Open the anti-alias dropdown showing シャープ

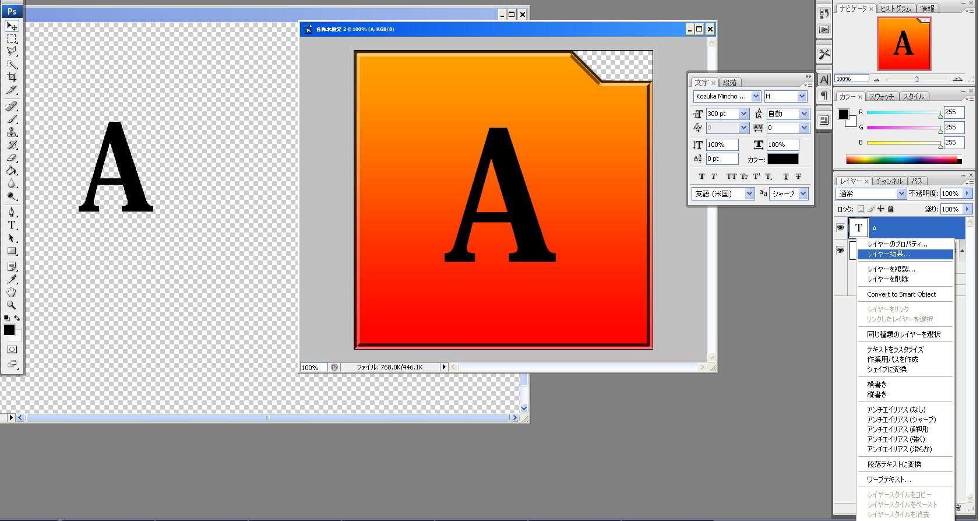click(x=803, y=193)
